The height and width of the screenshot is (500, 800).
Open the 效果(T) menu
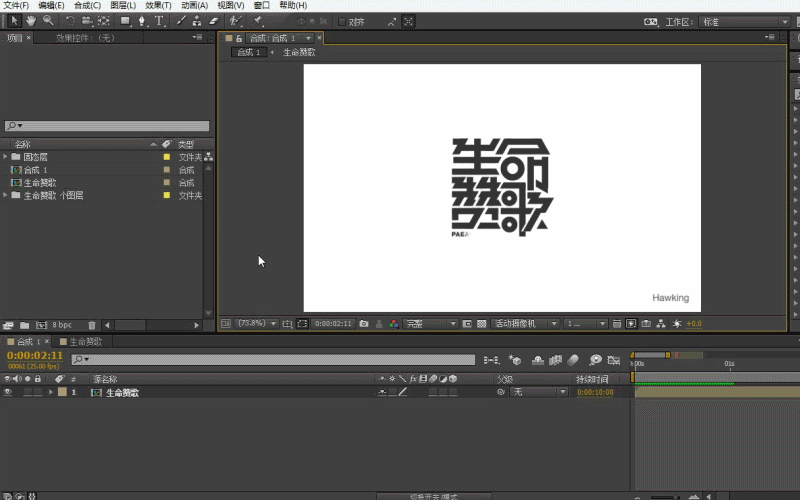click(159, 5)
